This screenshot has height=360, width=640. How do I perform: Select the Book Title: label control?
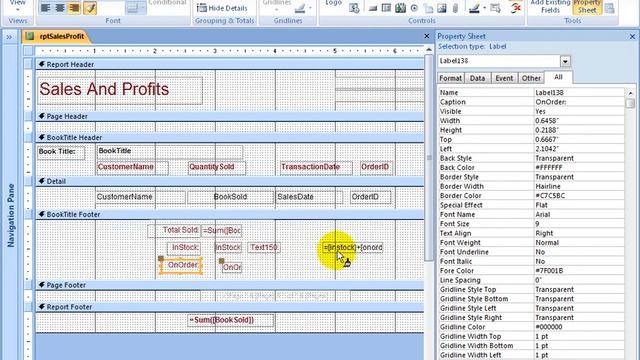coord(61,152)
